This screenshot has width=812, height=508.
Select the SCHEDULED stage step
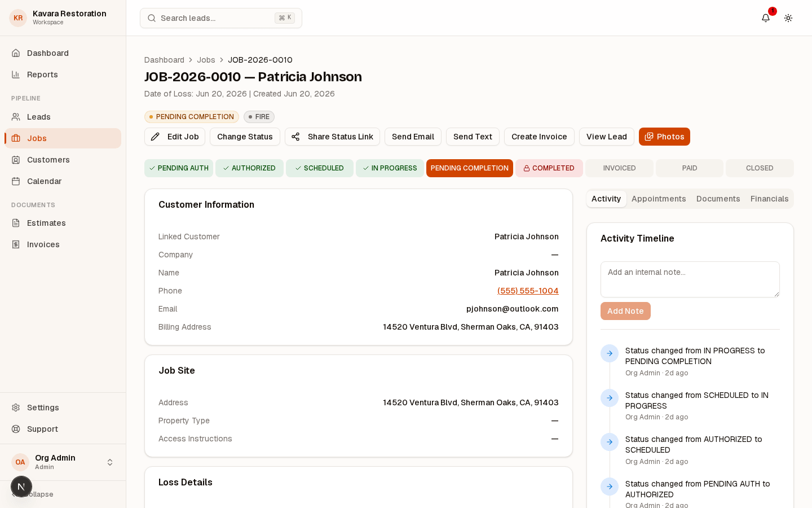[320, 168]
